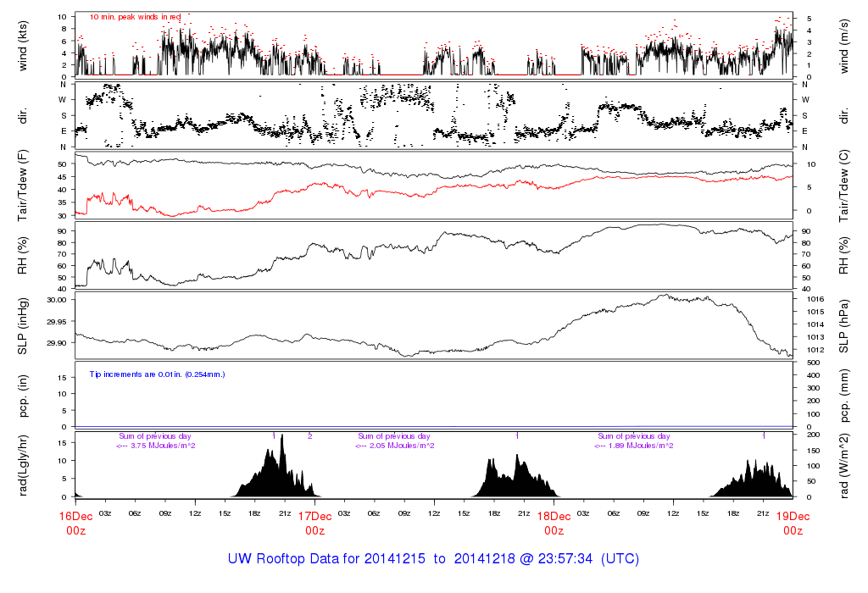Click the 'SLP (inHg)' axis label
Screen dimensions: 868x593
23,324
